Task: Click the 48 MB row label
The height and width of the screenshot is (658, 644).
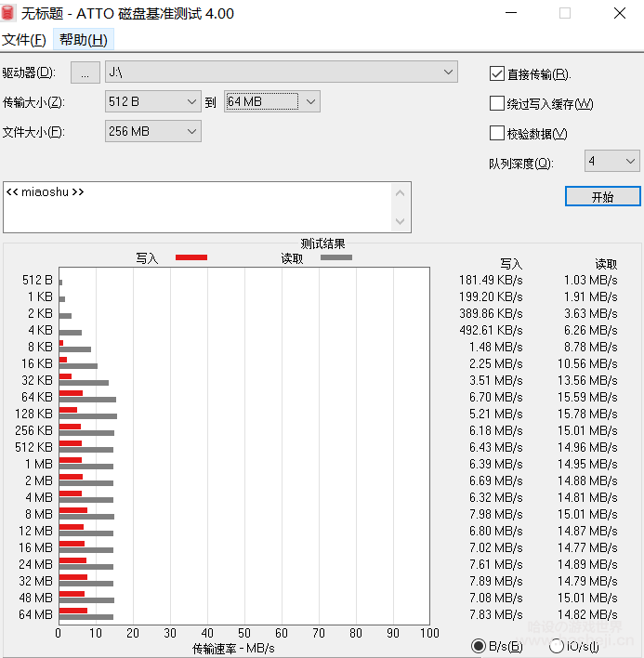Action: pos(35,598)
